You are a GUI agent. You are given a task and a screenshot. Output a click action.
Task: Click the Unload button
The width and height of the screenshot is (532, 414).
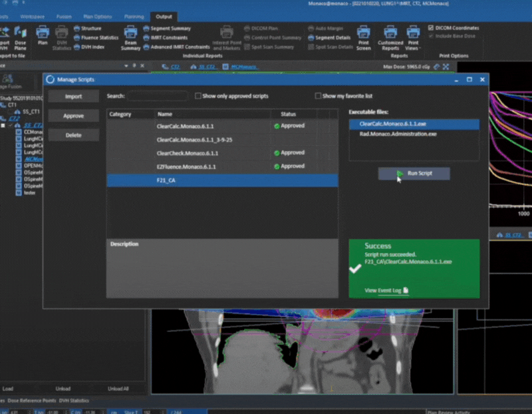tap(63, 389)
